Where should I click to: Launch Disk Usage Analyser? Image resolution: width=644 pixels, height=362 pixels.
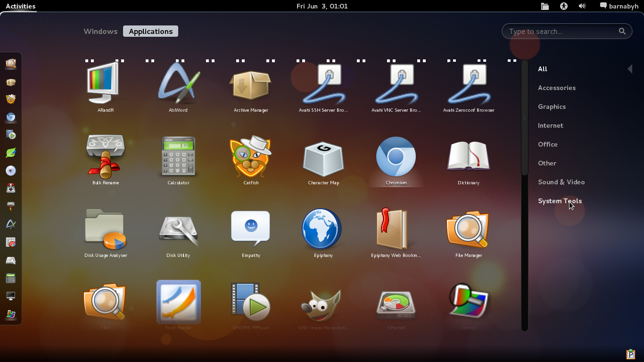point(106,229)
